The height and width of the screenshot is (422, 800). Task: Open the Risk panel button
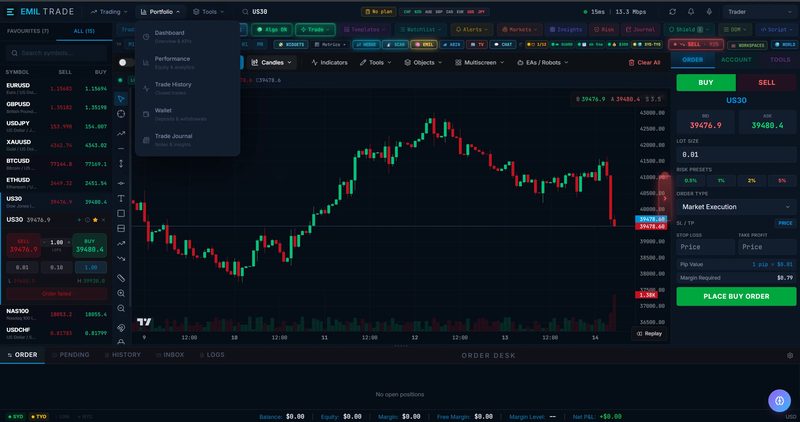[604, 30]
